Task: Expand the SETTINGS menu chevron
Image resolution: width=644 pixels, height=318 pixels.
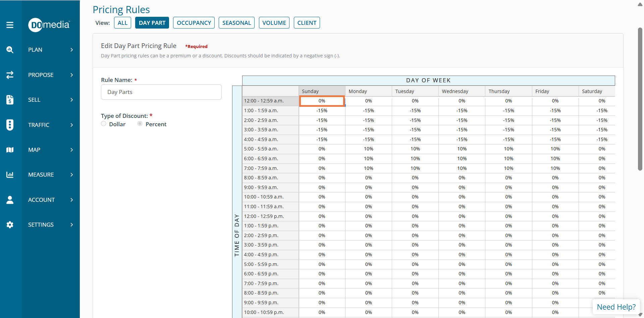Action: click(71, 225)
